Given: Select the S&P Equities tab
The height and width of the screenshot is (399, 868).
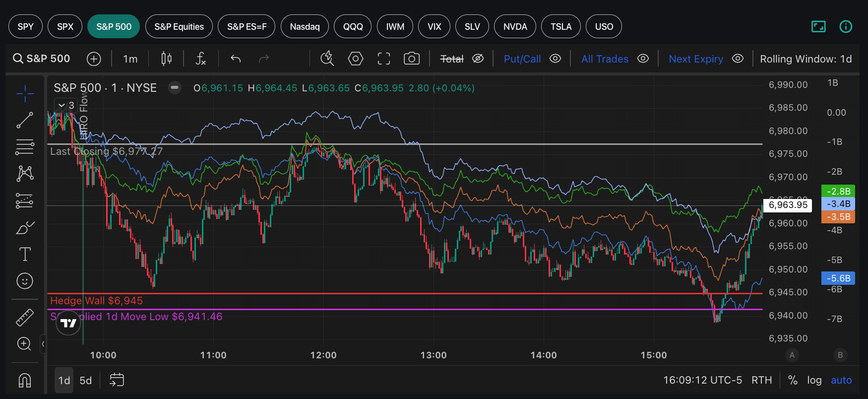Looking at the screenshot, I should click(x=179, y=27).
